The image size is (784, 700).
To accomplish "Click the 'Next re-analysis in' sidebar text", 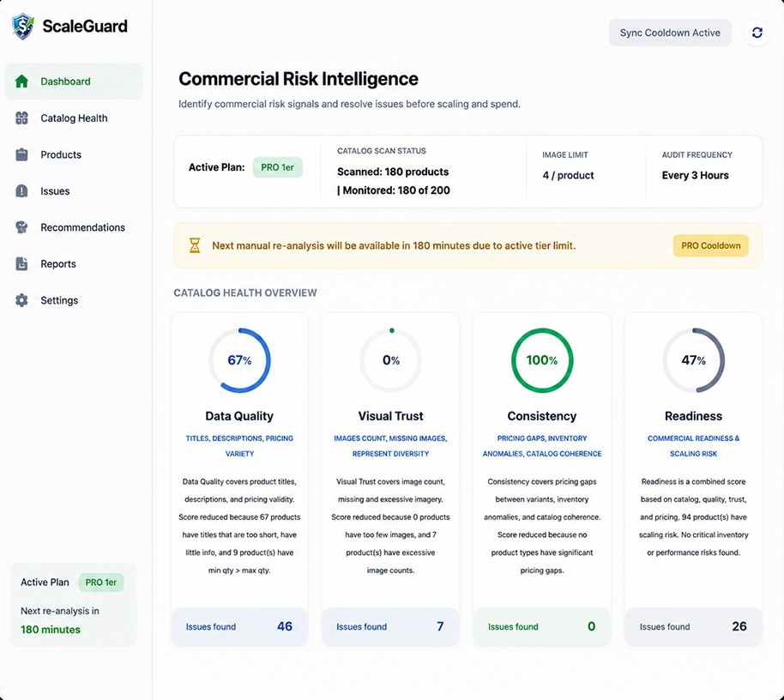I will click(60, 611).
